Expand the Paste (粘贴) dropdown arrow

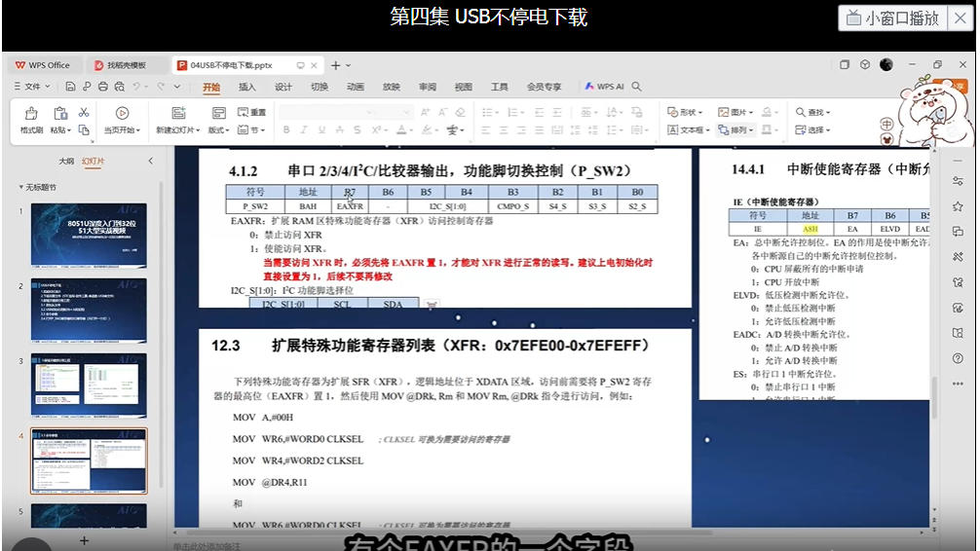coord(69,130)
